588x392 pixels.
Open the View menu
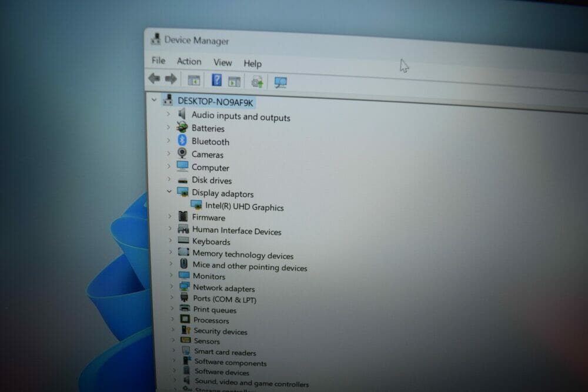222,62
